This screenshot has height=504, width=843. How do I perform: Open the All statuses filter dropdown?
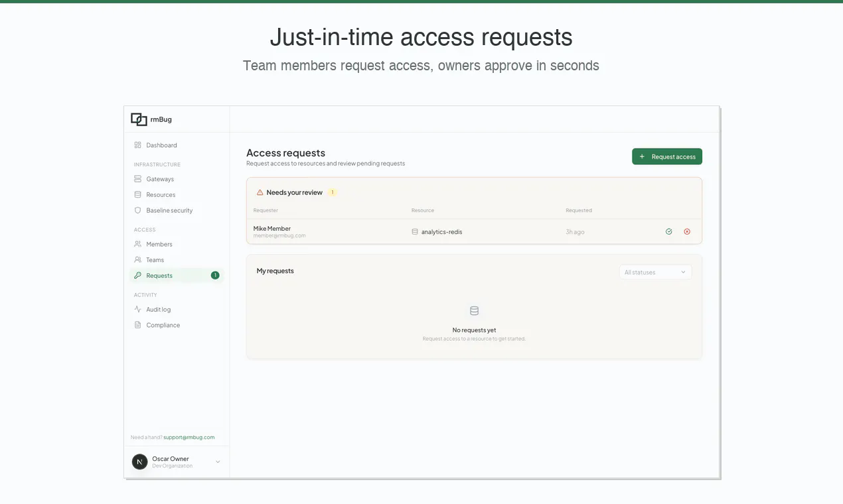click(x=655, y=272)
